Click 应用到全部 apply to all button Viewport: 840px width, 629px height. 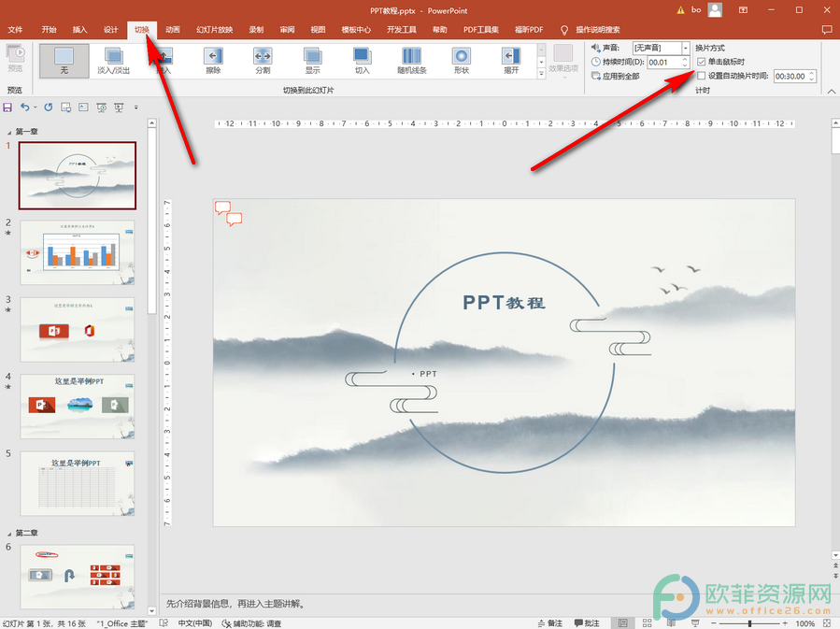pos(616,76)
